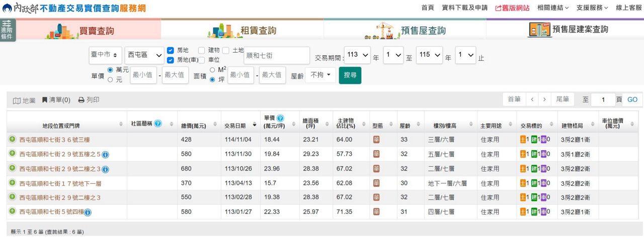Screen dimensions: 644x238
Task: Click the advanced conditions (進階條件) filter icon
Action: point(7,30)
